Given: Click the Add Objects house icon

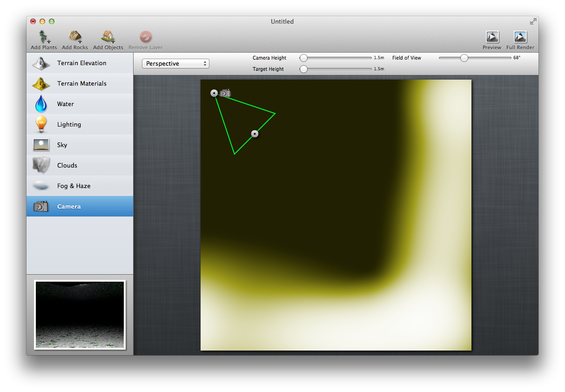Looking at the screenshot, I should (x=108, y=37).
